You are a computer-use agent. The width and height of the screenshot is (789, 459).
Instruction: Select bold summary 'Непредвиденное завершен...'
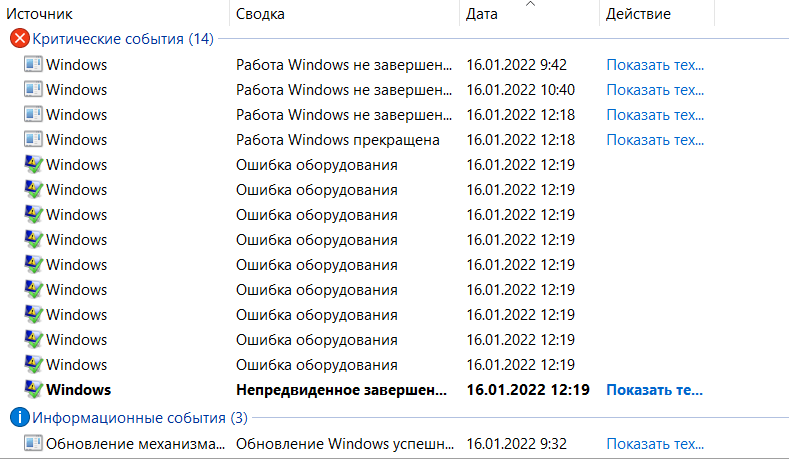(x=341, y=390)
